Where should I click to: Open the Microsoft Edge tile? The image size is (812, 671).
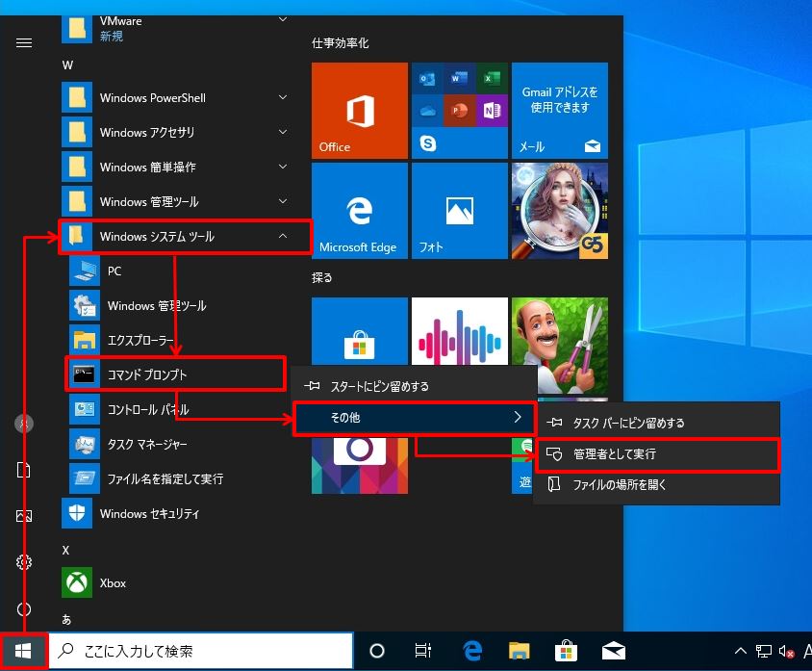pyautogui.click(x=360, y=211)
